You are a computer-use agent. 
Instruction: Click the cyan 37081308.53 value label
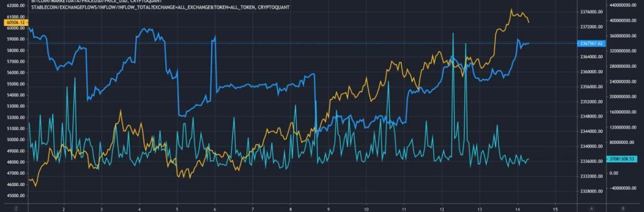625,159
